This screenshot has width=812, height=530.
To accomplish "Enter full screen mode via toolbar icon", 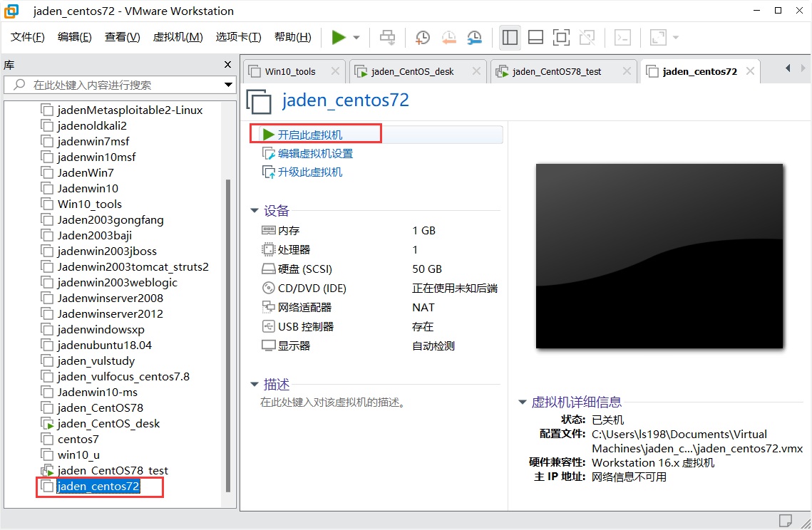I will 560,37.
